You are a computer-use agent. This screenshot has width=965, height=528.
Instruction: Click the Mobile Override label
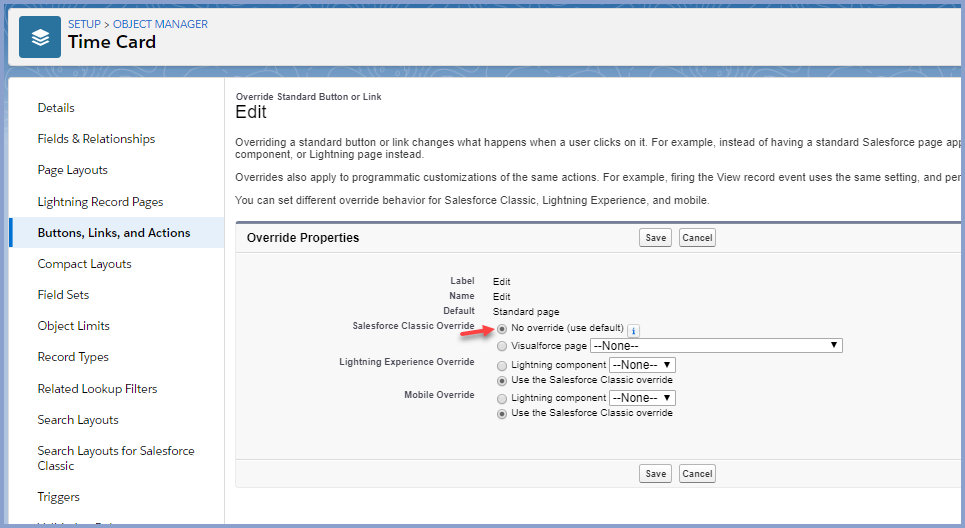(439, 394)
